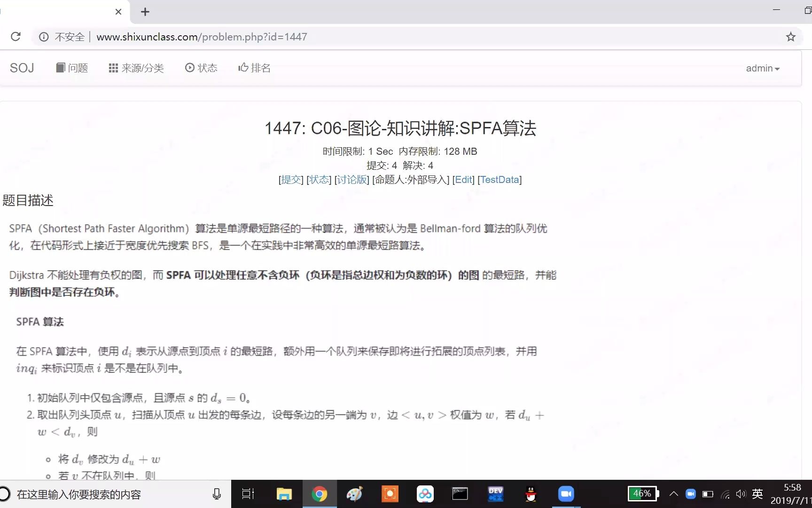Open the command prompt taskbar icon
Viewport: 812px width, 508px height.
click(460, 494)
